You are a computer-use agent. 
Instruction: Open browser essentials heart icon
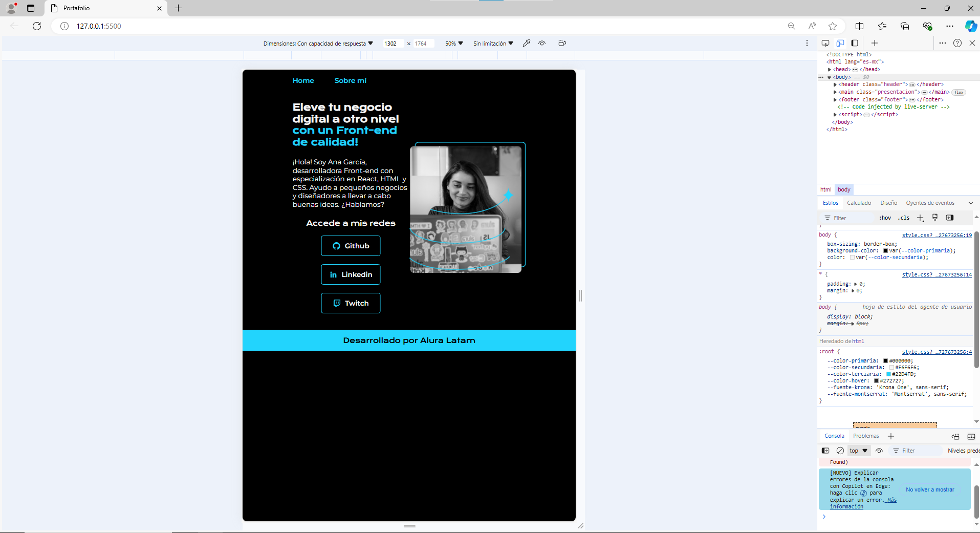pos(927,26)
